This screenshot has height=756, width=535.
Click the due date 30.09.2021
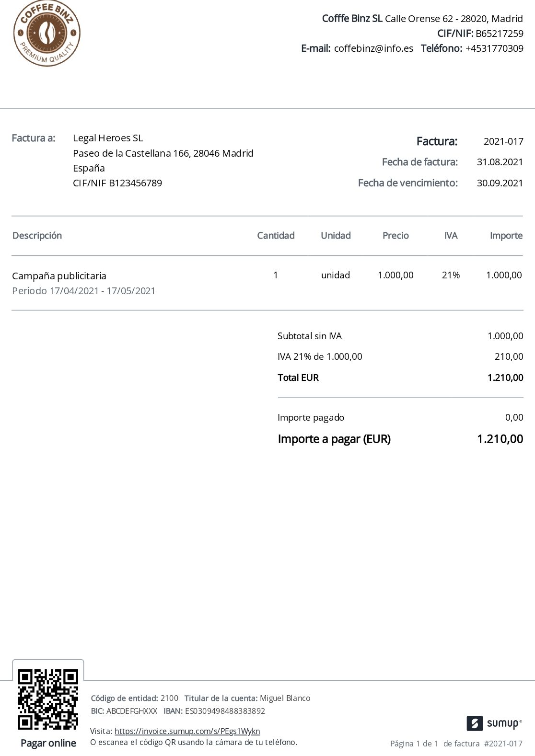pyautogui.click(x=500, y=183)
